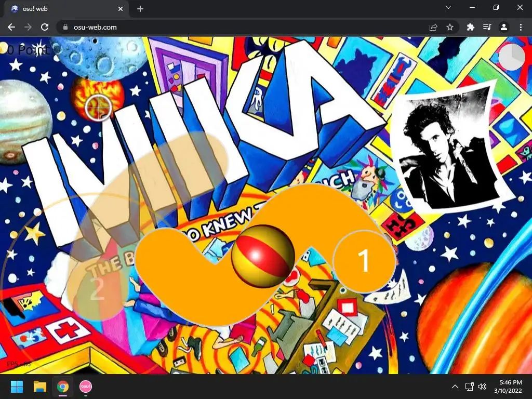Open the media controls icon
This screenshot has width=532, height=399.
487,27
